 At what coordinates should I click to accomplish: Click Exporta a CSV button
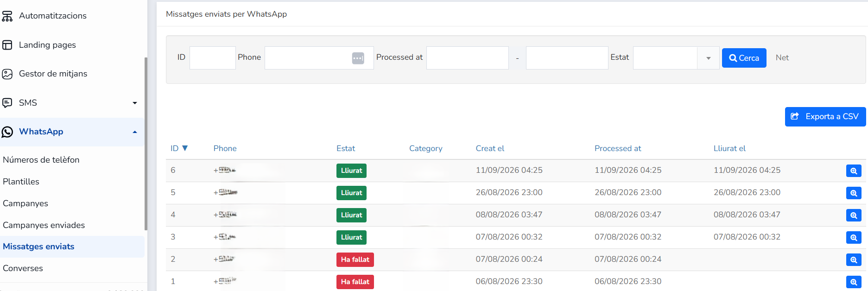tap(825, 117)
